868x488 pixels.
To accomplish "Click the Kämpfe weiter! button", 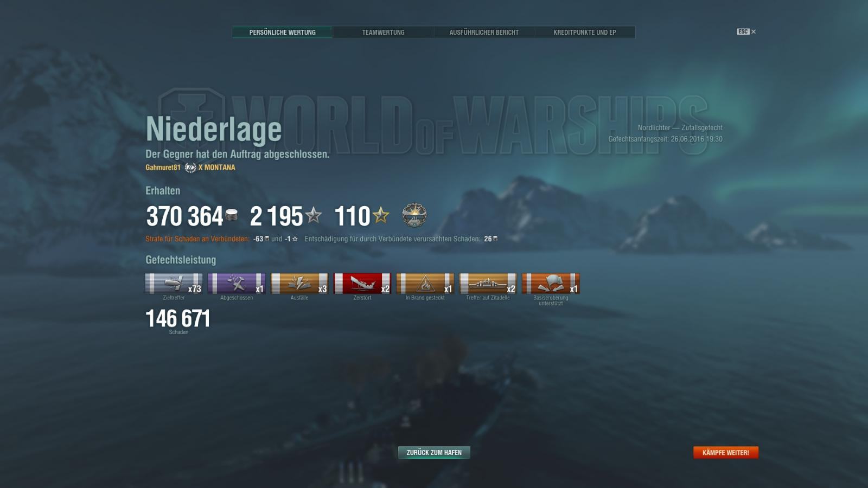I will pos(726,452).
